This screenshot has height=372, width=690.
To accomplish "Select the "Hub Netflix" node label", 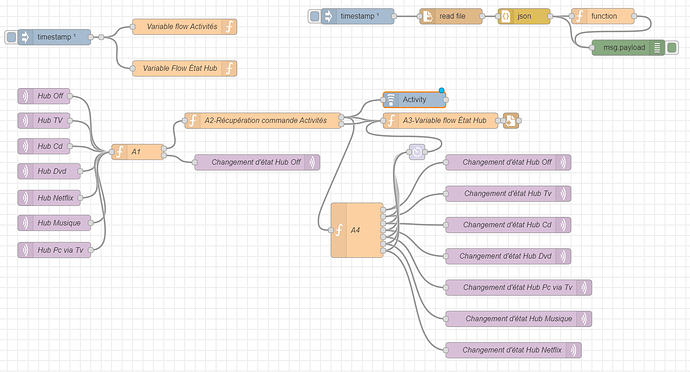I will pos(55,198).
